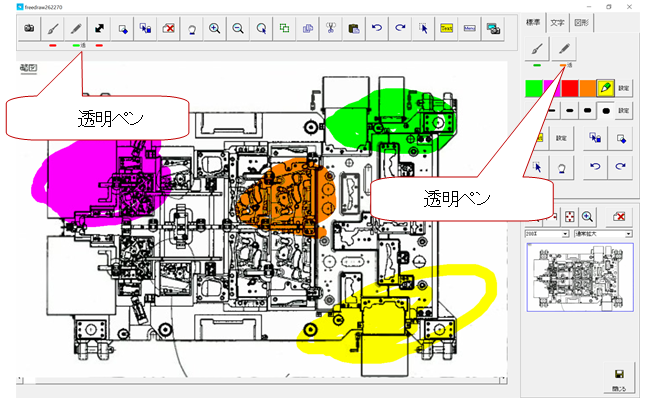Click the camera capture icon in toolbar
The width and height of the screenshot is (654, 403).
point(29,29)
